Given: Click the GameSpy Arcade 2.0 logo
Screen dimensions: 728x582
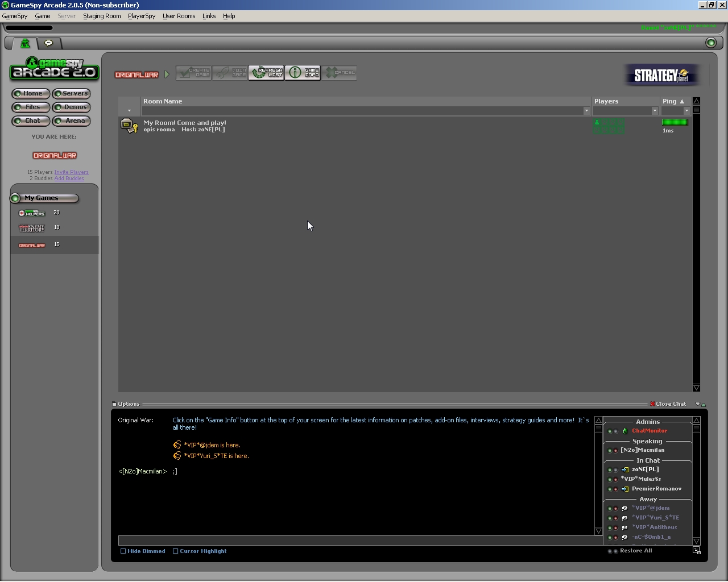Looking at the screenshot, I should point(54,69).
